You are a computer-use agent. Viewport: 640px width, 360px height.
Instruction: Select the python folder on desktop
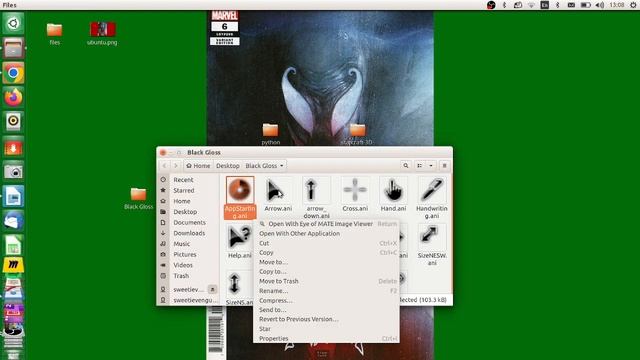271,133
